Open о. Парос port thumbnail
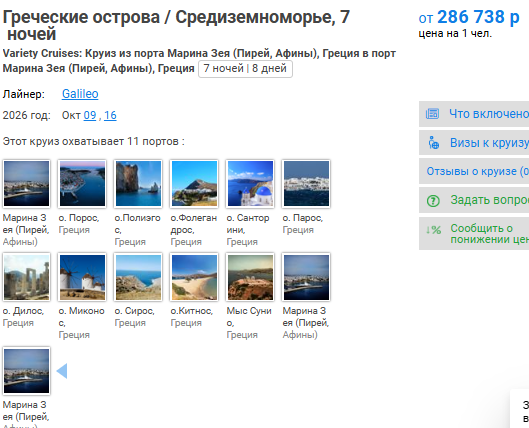 tap(306, 183)
